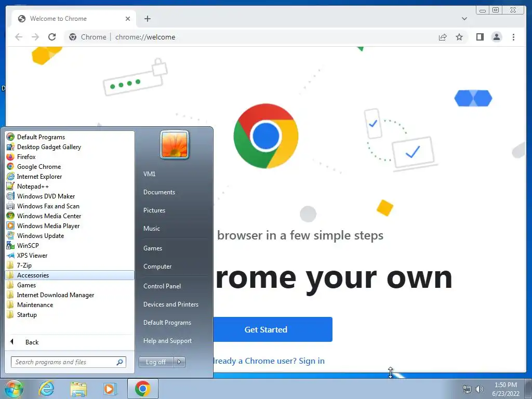The width and height of the screenshot is (532, 399).
Task: Click the Chrome taskbar button
Action: click(143, 389)
